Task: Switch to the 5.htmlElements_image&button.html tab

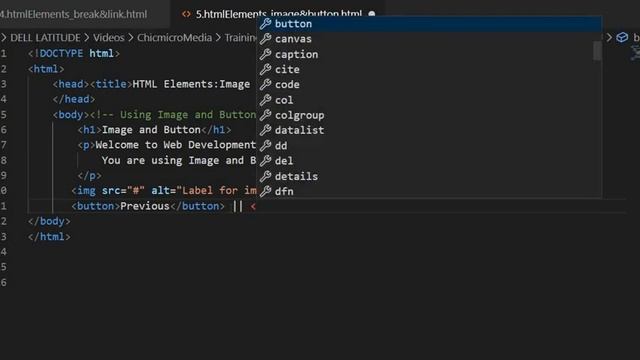Action: tap(279, 14)
